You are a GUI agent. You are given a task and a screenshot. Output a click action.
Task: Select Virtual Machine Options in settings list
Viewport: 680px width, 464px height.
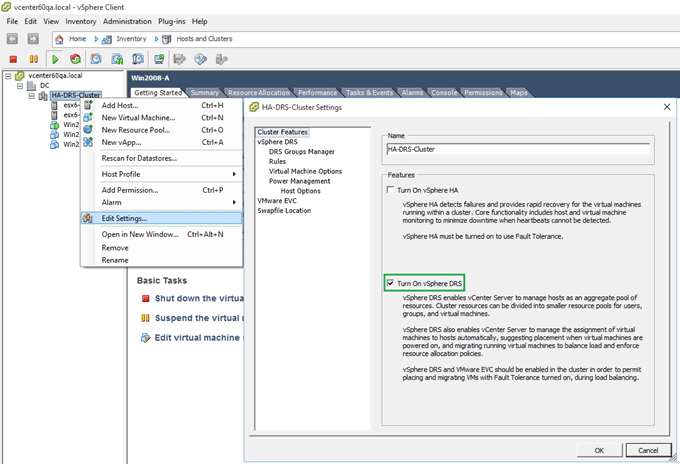point(305,171)
